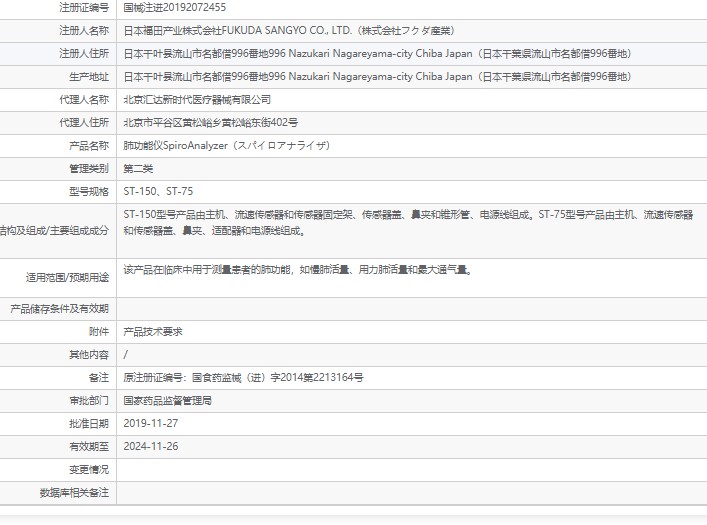Click the 审批部门 label
This screenshot has height=525, width=707.
coord(89,401)
